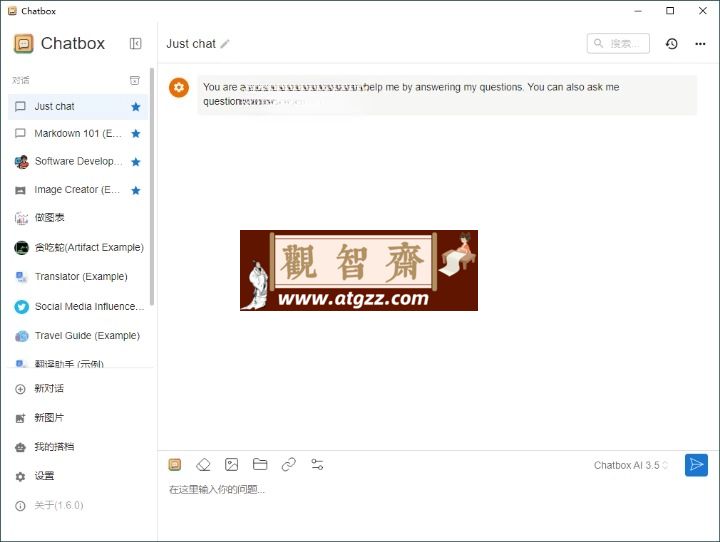Image resolution: width=720 pixels, height=542 pixels.
Task: Open the Just chat conversation
Action: [78, 107]
